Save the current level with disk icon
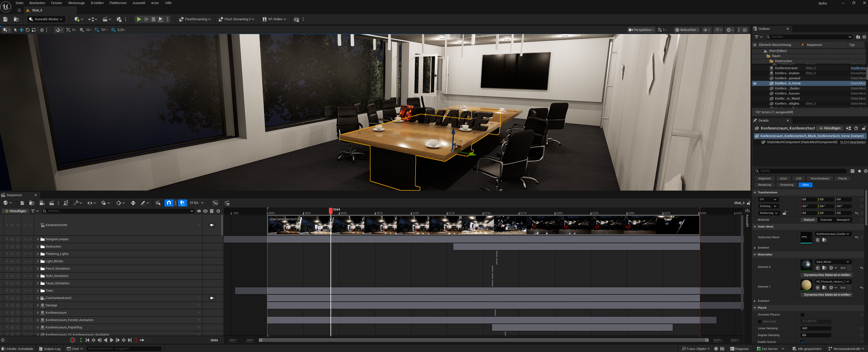 tap(5, 19)
